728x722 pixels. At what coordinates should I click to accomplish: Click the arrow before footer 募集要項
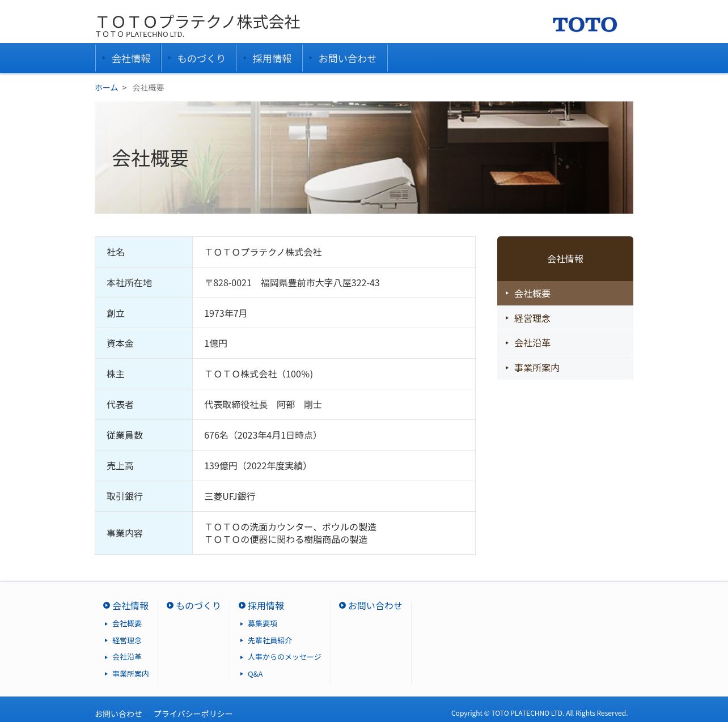[242, 623]
